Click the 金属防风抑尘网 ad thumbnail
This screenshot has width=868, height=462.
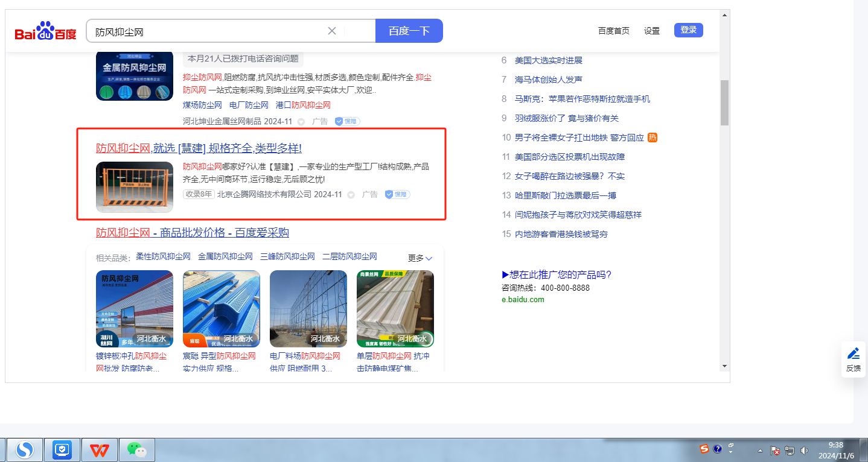point(135,75)
